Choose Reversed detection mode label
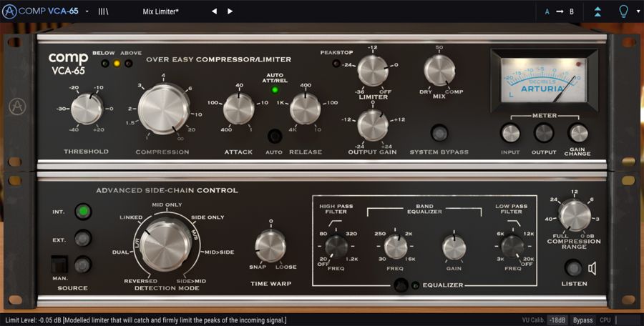 (x=140, y=281)
